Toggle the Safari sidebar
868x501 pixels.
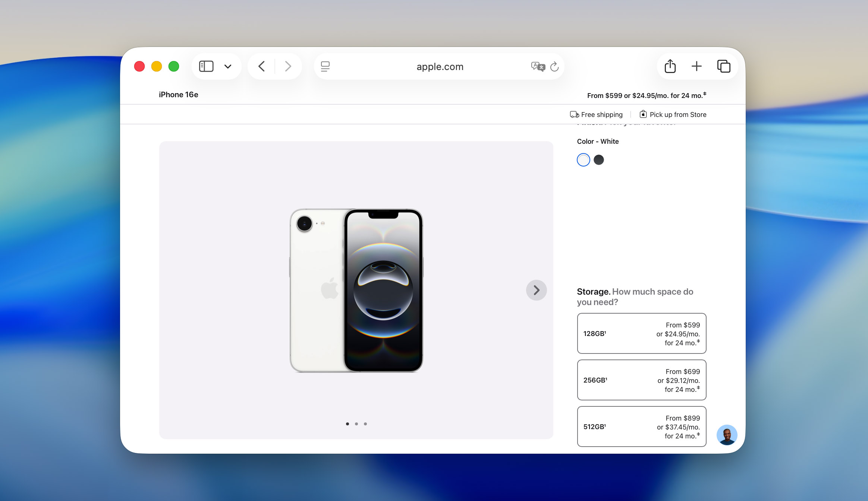tap(206, 66)
